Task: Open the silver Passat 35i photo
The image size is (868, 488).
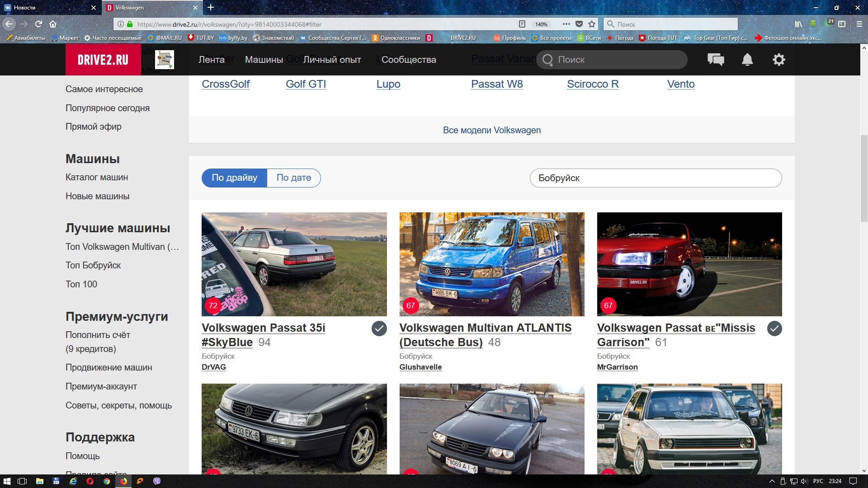Action: pos(294,264)
